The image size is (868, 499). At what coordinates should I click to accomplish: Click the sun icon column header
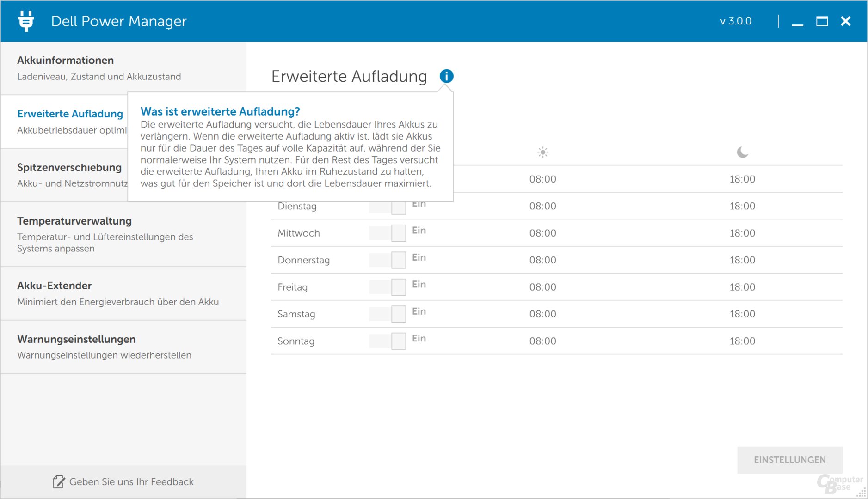click(x=543, y=152)
